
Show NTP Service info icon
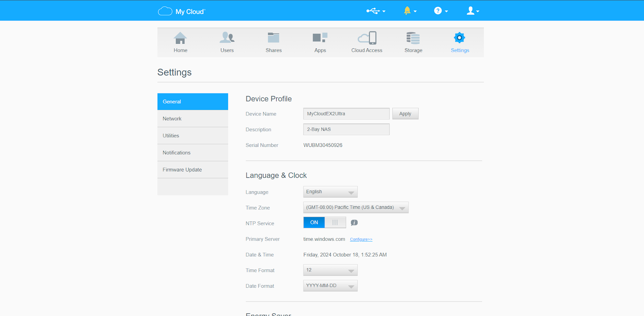354,223
